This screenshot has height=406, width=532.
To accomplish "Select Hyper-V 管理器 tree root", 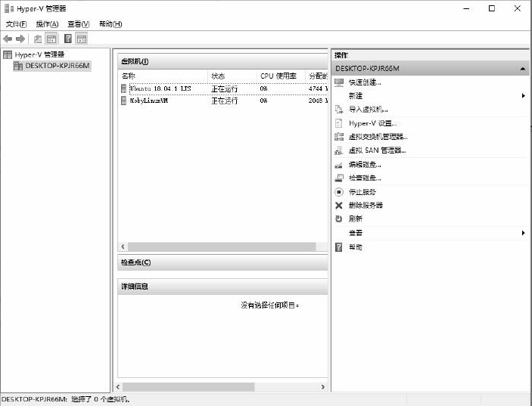I will point(39,54).
